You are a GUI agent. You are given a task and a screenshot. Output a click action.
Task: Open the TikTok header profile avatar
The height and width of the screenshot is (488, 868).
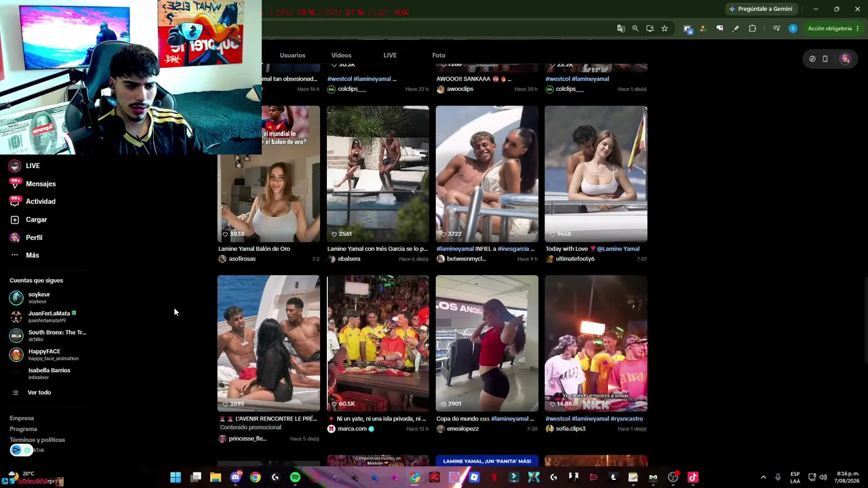click(845, 59)
